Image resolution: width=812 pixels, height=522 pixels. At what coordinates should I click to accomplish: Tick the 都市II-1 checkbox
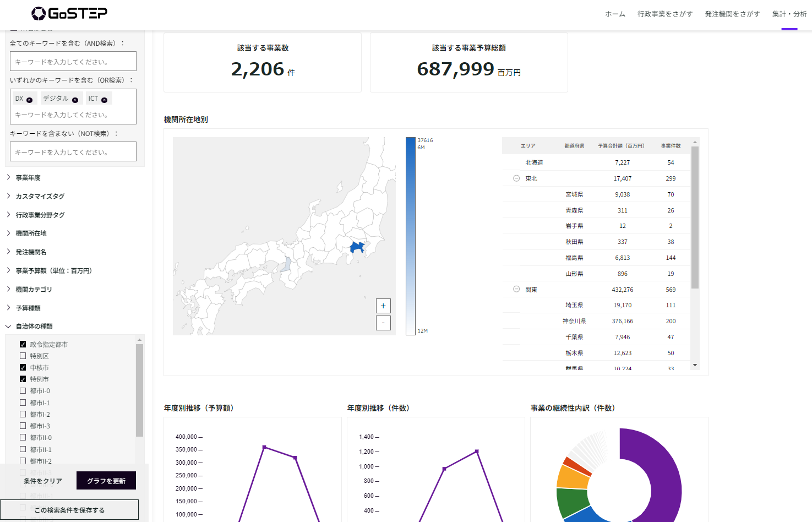(x=23, y=449)
